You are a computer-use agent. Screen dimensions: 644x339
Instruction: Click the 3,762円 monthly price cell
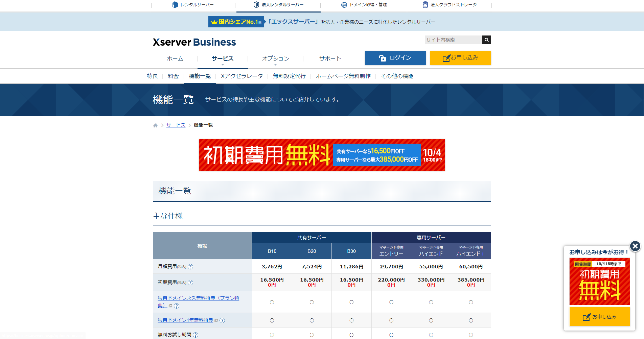272,267
